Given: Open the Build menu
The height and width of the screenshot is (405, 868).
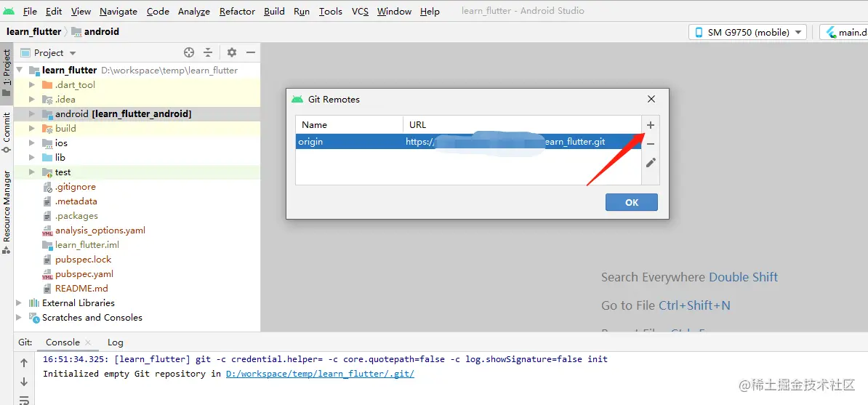Looking at the screenshot, I should click(274, 11).
